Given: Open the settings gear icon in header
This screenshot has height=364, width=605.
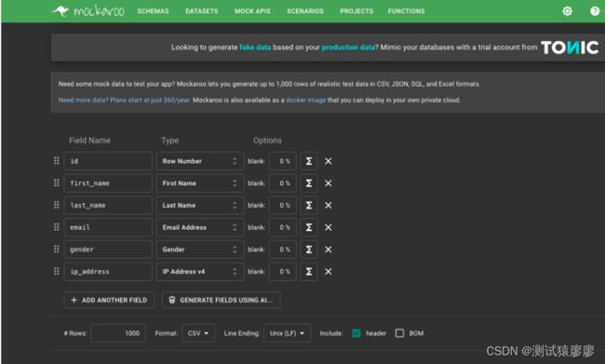Looking at the screenshot, I should pos(567,11).
